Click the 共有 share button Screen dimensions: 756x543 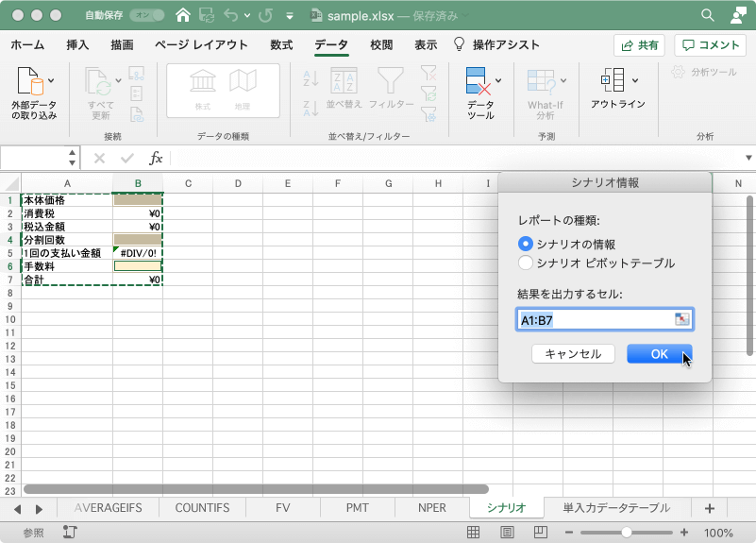point(639,45)
